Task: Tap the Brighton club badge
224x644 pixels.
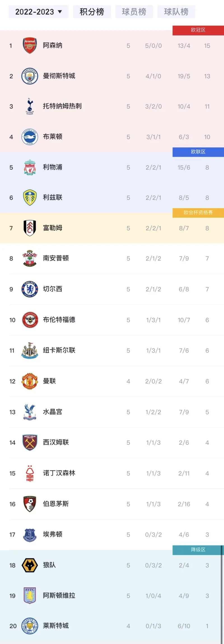Action: tap(30, 137)
